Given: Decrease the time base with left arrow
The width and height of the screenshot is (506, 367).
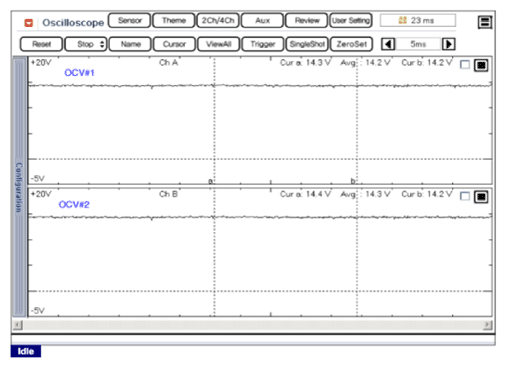Looking at the screenshot, I should [x=388, y=44].
